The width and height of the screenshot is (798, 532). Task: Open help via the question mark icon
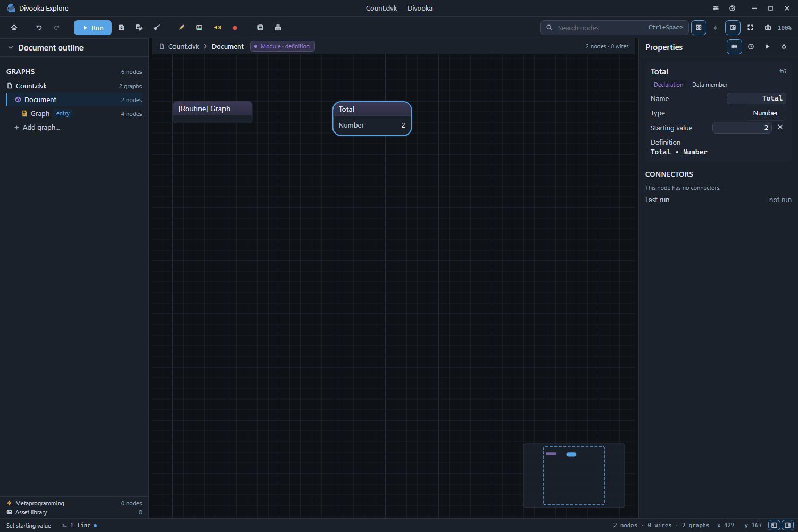tap(733, 9)
